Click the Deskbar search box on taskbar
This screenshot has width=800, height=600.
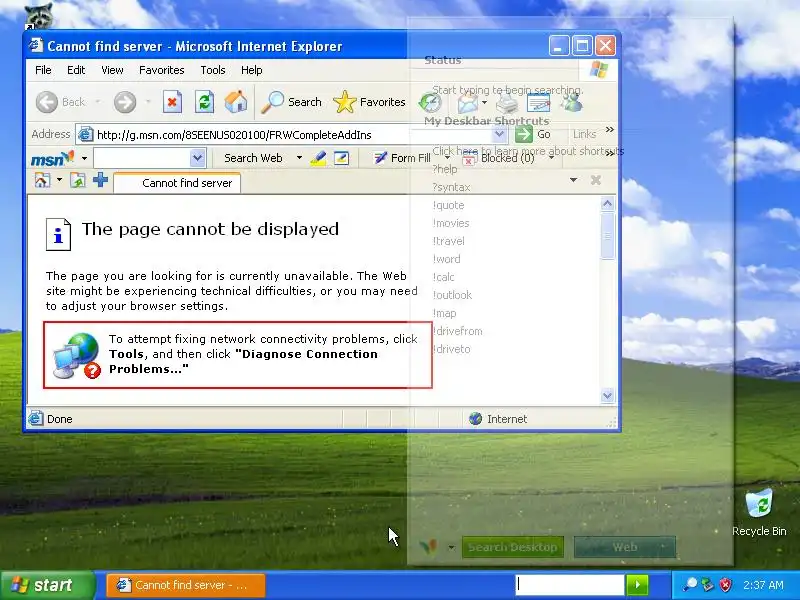(570, 585)
